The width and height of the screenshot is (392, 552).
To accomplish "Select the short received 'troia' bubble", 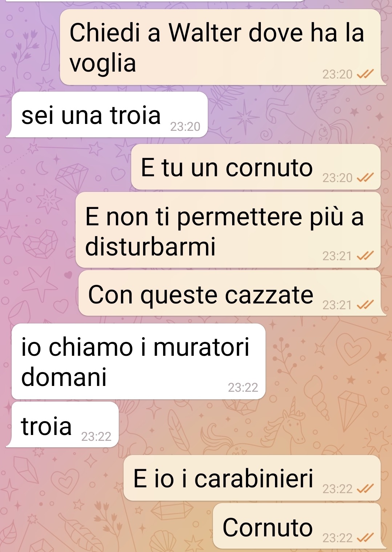I will pyautogui.click(x=65, y=424).
